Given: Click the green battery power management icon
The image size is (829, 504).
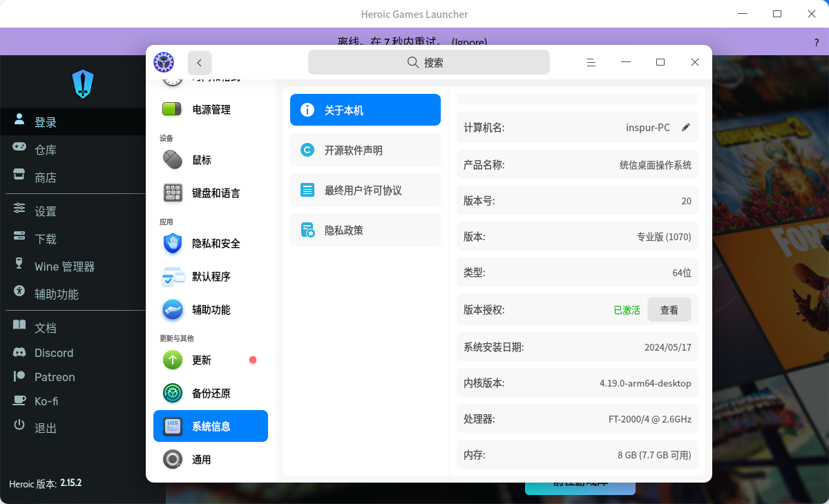Looking at the screenshot, I should tap(173, 109).
